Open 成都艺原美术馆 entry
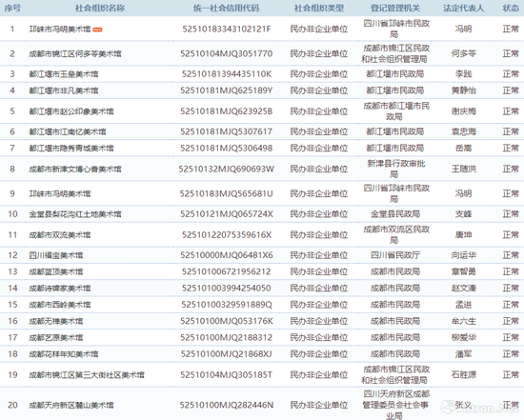The height and width of the screenshot is (420, 524). pos(56,337)
